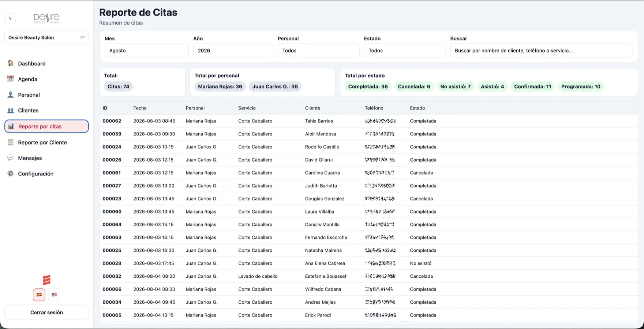
Task: Click the red stacked logo icon above the flags
Action: (46, 280)
